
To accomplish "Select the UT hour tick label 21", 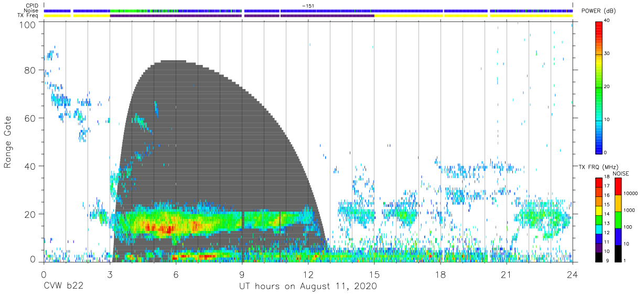I will 507,274.
